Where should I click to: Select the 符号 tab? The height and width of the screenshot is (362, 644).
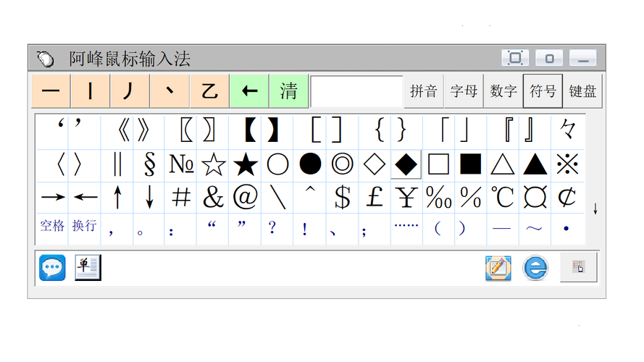(543, 91)
